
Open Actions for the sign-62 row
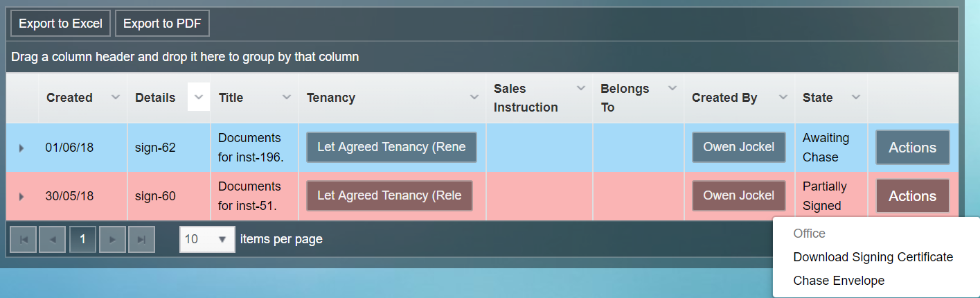912,148
